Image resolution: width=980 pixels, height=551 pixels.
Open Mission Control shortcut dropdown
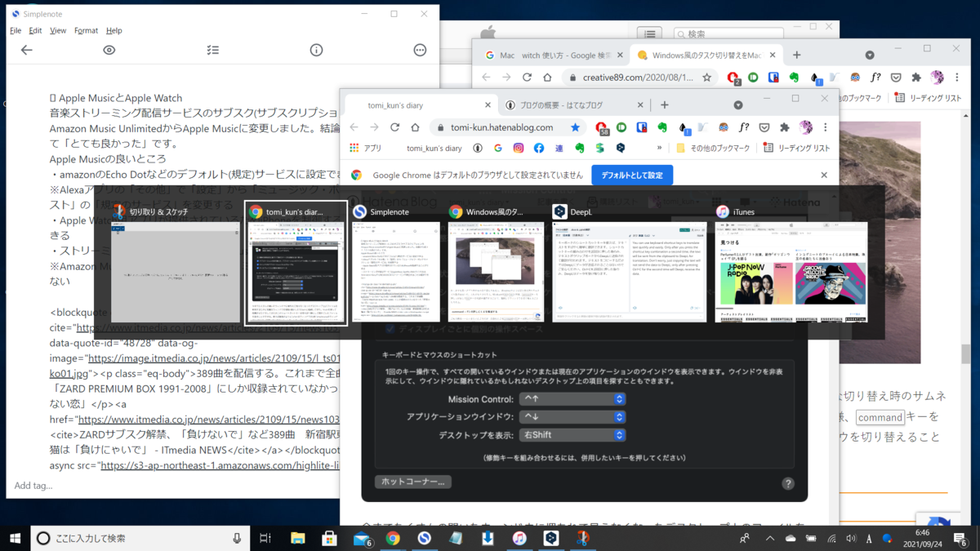[x=572, y=399]
